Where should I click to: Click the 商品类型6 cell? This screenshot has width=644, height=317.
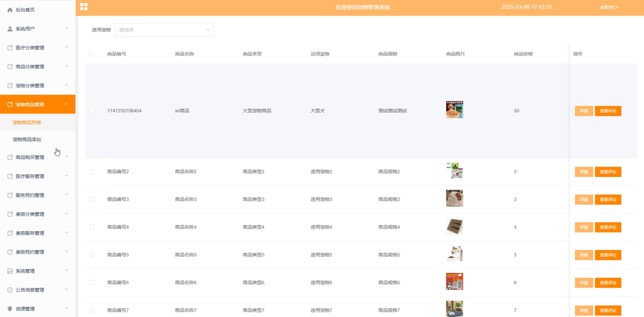click(253, 283)
